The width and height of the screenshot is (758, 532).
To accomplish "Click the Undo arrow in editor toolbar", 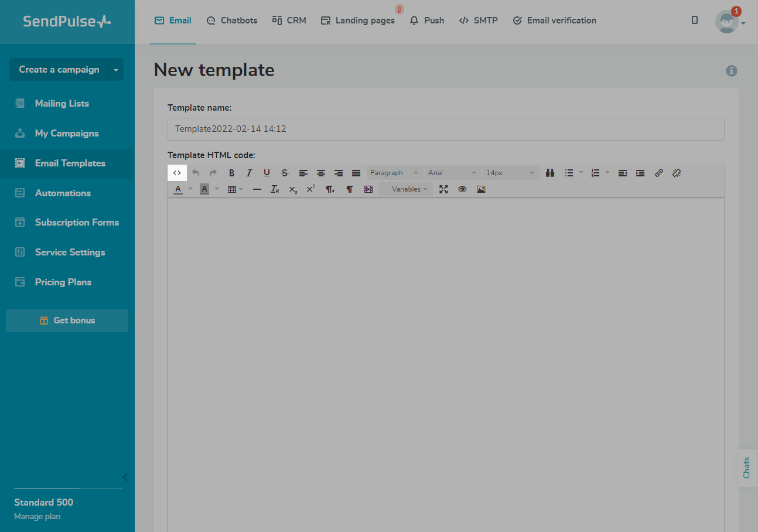I will 196,173.
